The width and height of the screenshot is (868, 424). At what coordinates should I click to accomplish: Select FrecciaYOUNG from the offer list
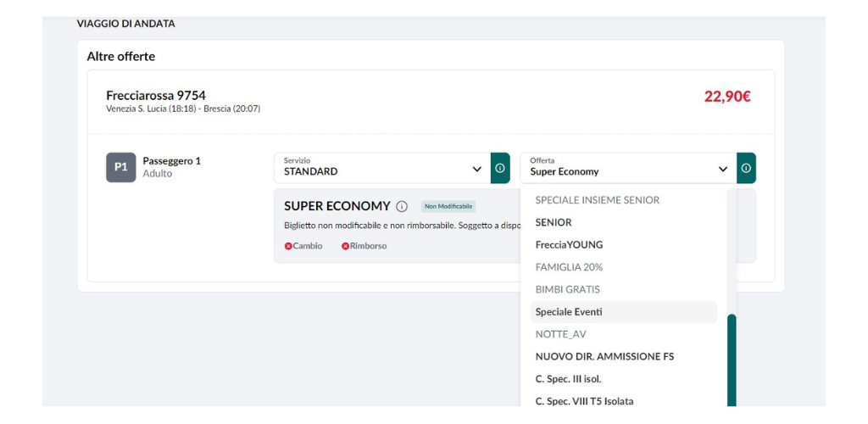point(569,244)
